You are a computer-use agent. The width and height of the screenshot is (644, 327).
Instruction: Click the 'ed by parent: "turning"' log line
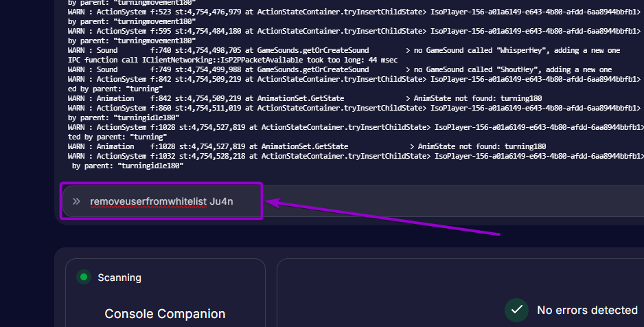pyautogui.click(x=115, y=89)
